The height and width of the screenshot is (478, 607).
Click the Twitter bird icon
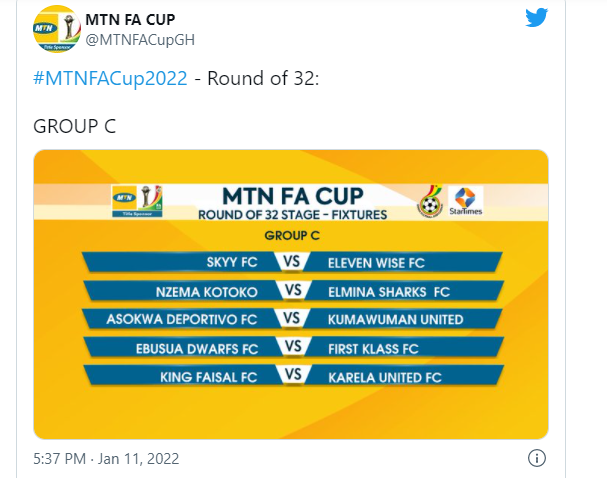click(536, 17)
